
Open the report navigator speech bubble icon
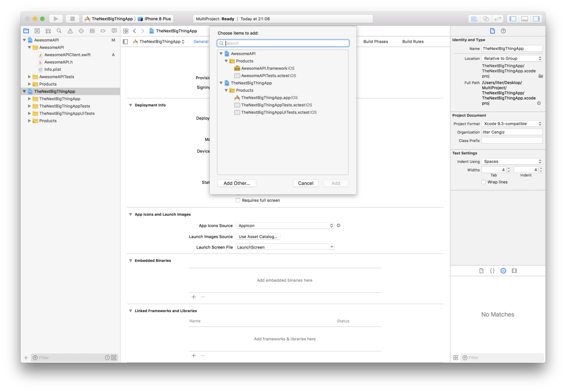point(114,31)
